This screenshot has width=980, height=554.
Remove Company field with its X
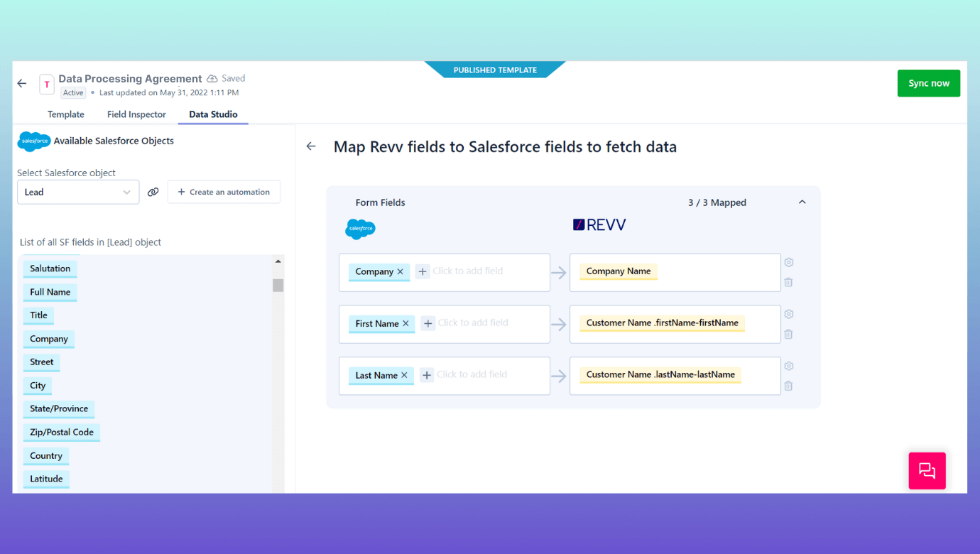pyautogui.click(x=401, y=271)
